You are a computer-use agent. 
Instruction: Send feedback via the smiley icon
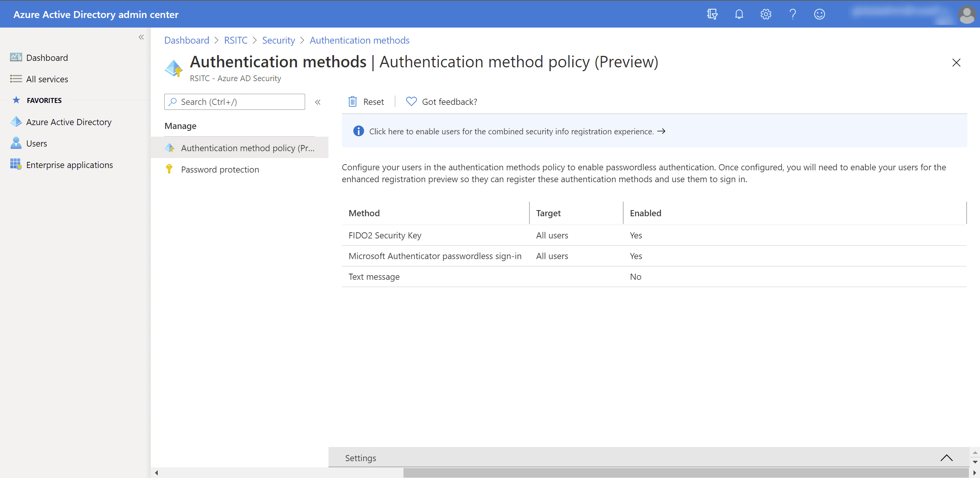(x=820, y=14)
